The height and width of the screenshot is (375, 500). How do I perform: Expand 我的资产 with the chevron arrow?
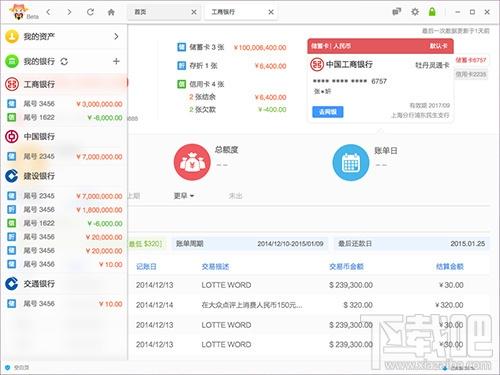(x=116, y=36)
